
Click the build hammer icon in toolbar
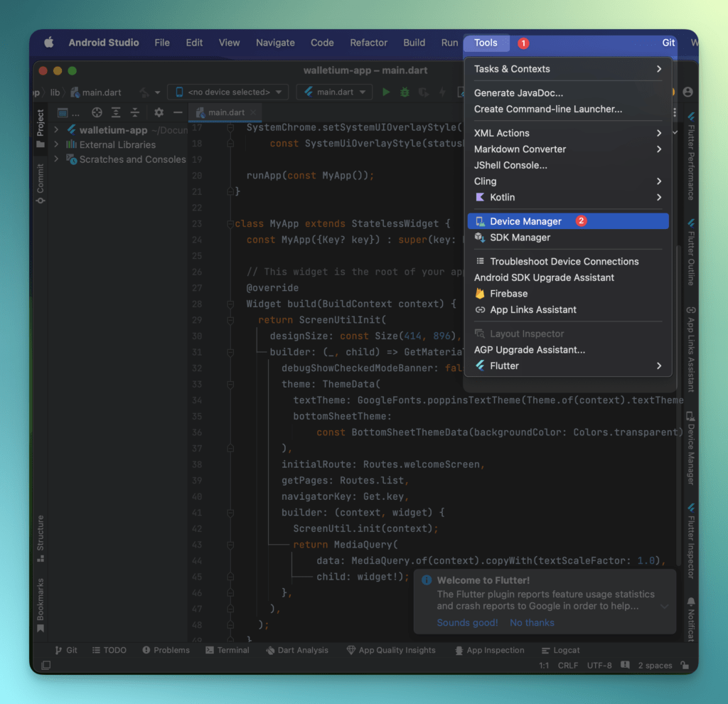point(144,92)
